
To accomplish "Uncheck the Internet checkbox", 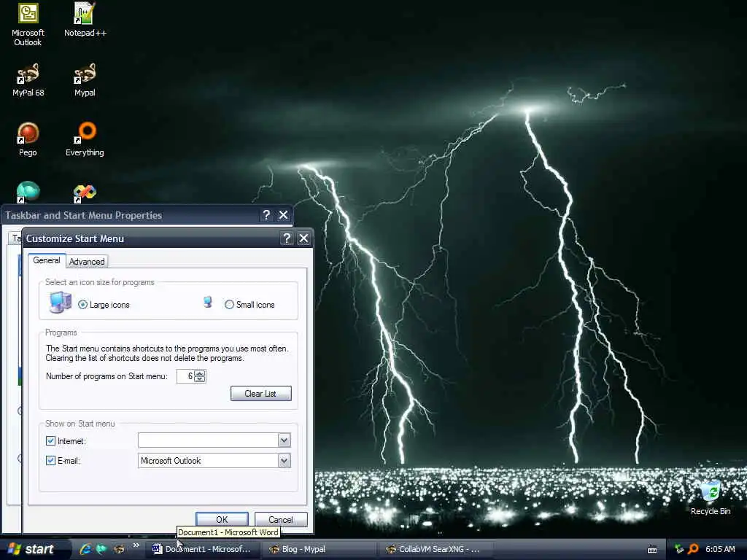I will pyautogui.click(x=50, y=441).
